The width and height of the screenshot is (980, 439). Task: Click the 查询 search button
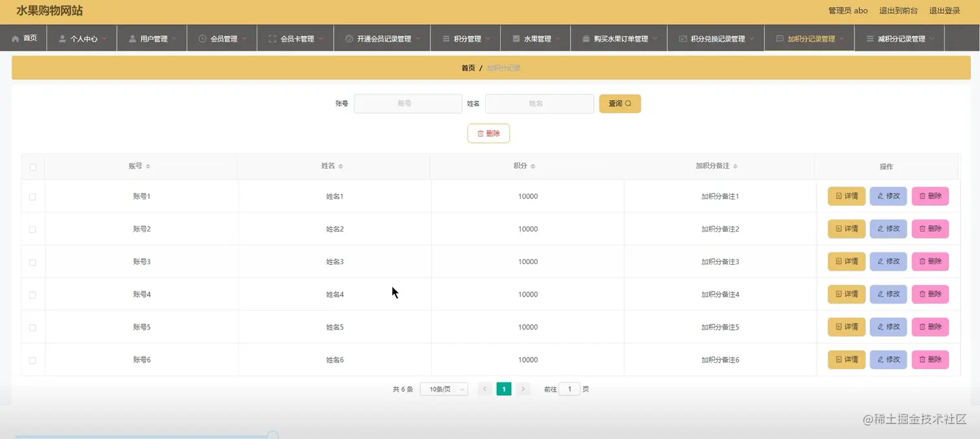click(620, 104)
